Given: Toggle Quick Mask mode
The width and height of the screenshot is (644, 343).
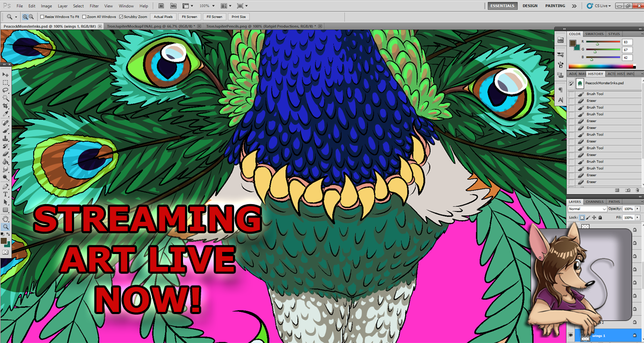Looking at the screenshot, I should 6,251.
